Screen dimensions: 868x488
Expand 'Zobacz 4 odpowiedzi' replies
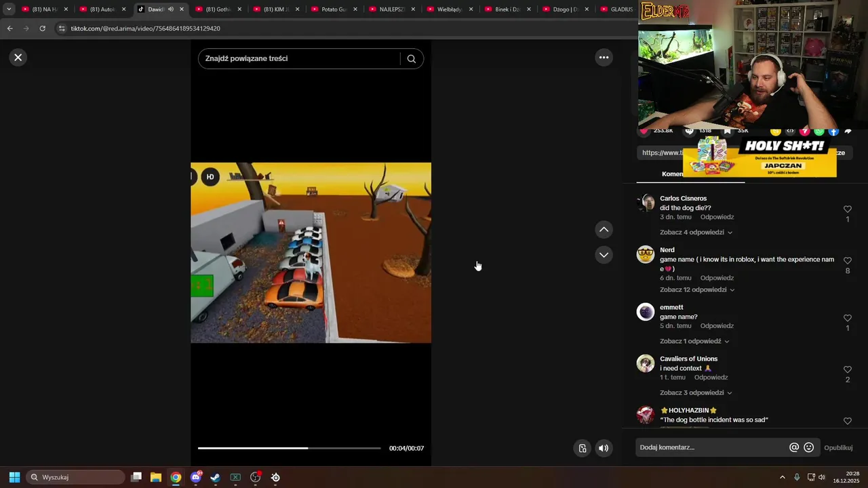[x=696, y=232]
